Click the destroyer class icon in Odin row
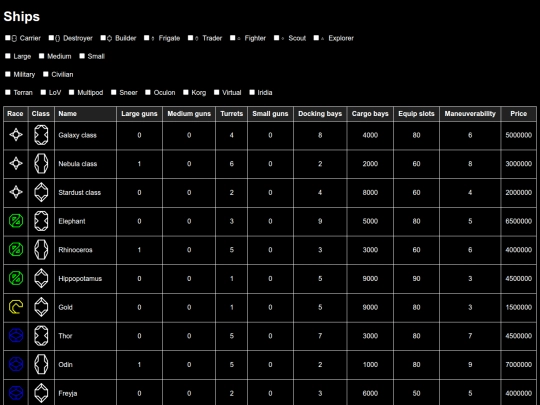The width and height of the screenshot is (540, 405). (x=41, y=364)
